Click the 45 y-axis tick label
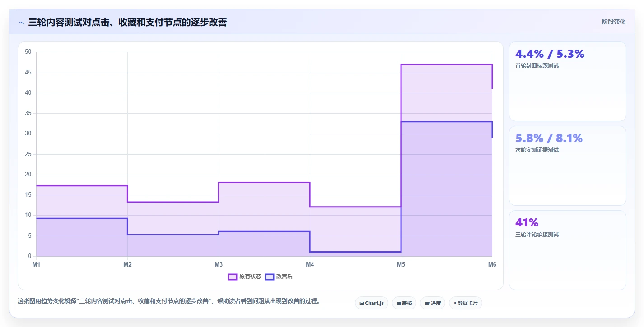This screenshot has height=327, width=644. (x=28, y=72)
